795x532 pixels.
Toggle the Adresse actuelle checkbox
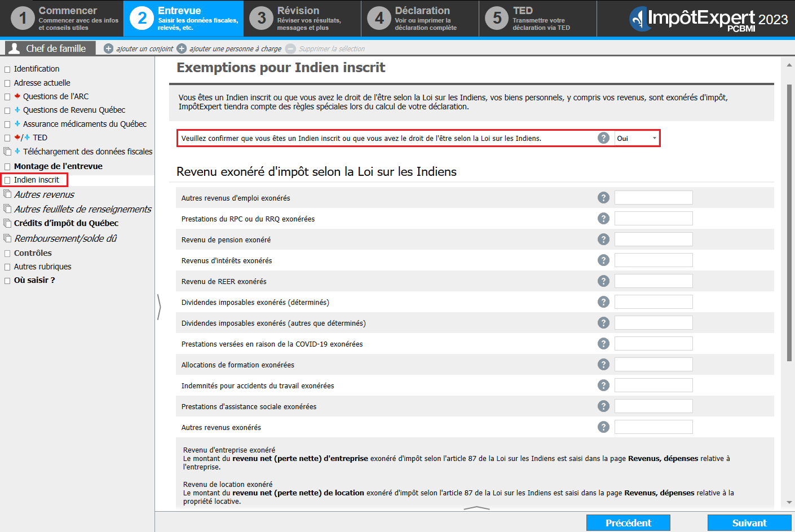coord(7,83)
